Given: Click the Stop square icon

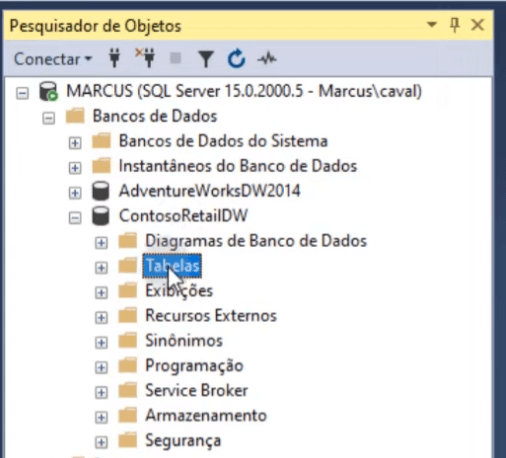Looking at the screenshot, I should (x=176, y=58).
